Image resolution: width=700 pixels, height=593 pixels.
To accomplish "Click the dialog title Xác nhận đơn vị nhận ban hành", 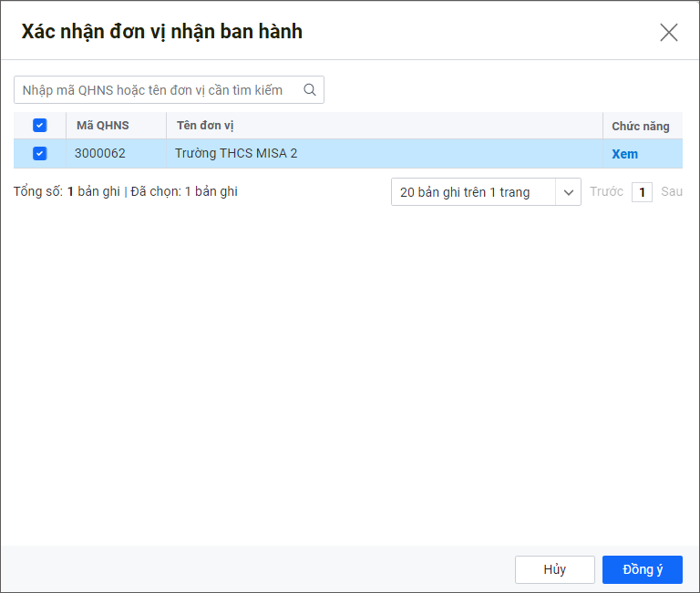I will pos(162,32).
